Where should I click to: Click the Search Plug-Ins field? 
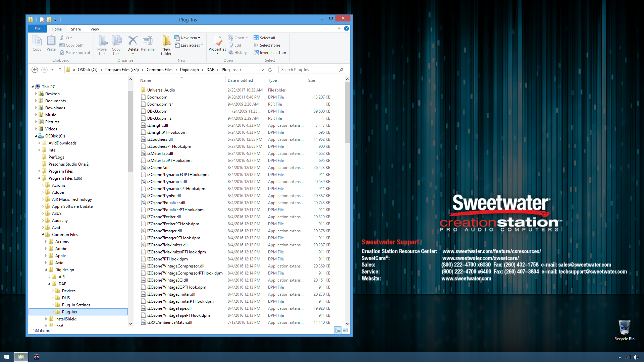(309, 70)
